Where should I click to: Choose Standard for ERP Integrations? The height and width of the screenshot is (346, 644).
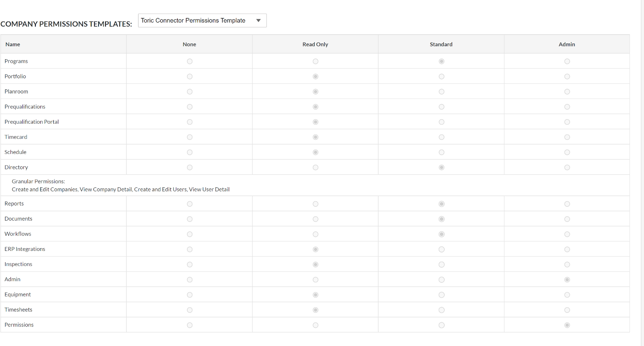442,249
